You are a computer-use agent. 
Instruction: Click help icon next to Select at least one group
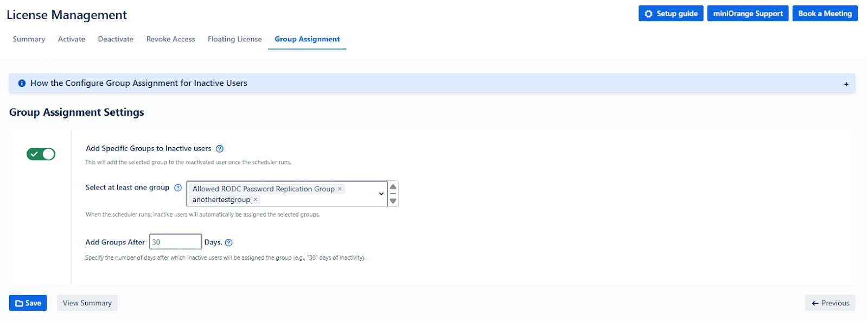178,188
